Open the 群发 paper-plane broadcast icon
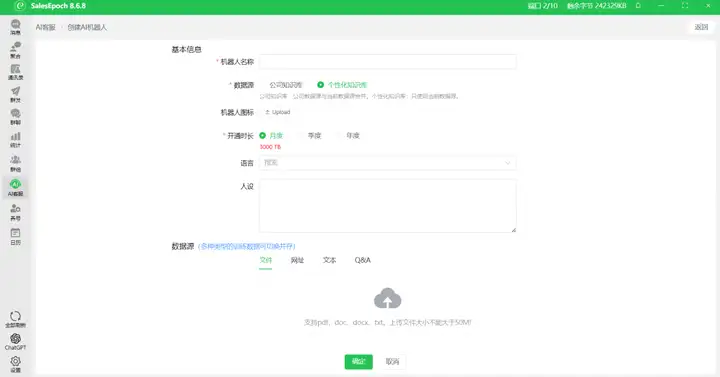This screenshot has height=377, width=720. (15, 95)
